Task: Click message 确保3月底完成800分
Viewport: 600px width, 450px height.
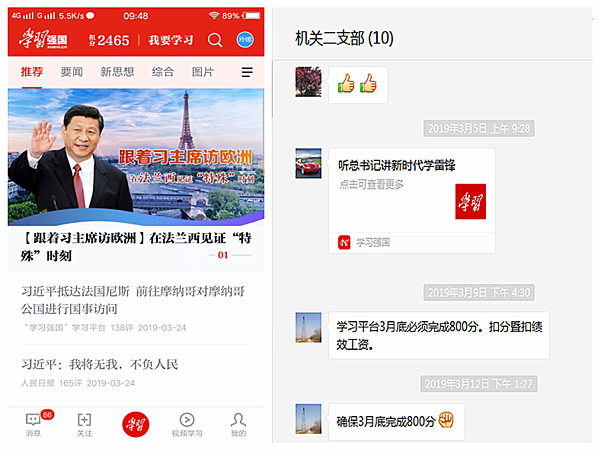Action: point(396,422)
